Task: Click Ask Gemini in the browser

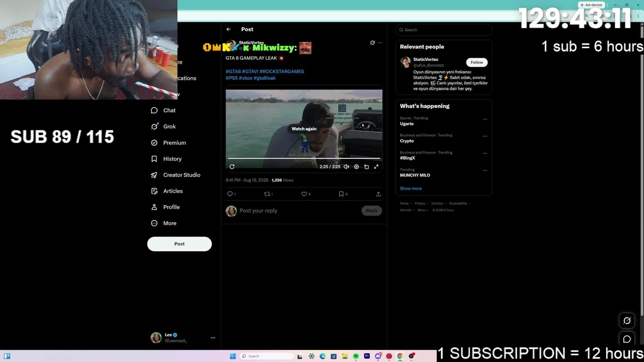Action: point(591,5)
